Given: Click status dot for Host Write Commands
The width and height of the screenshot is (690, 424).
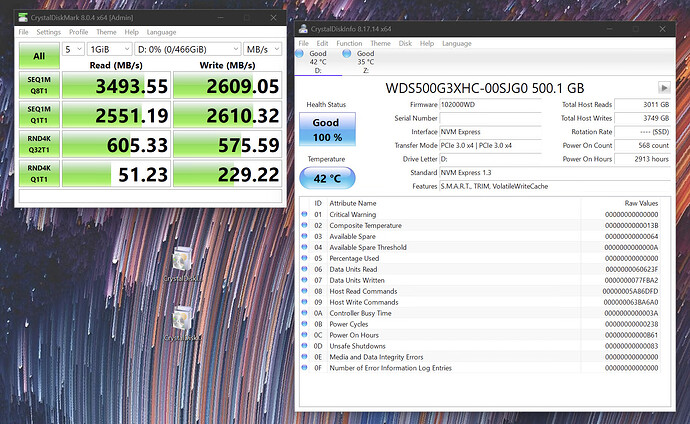Looking at the screenshot, I should coord(304,302).
